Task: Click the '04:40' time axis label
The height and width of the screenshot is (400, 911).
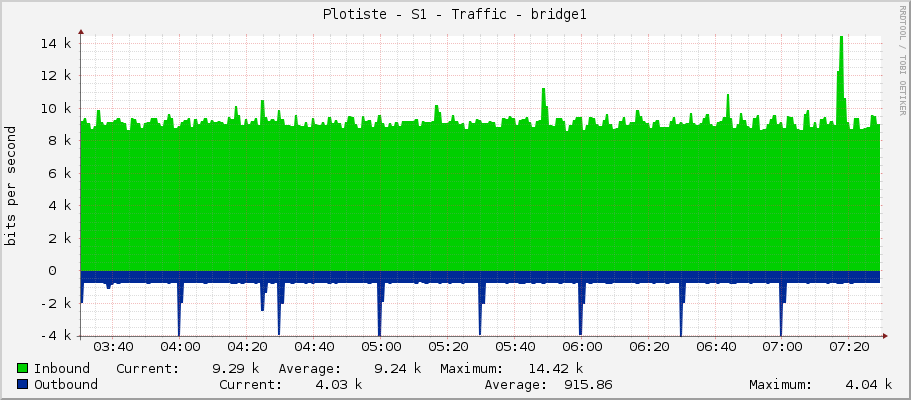Action: 314,347
